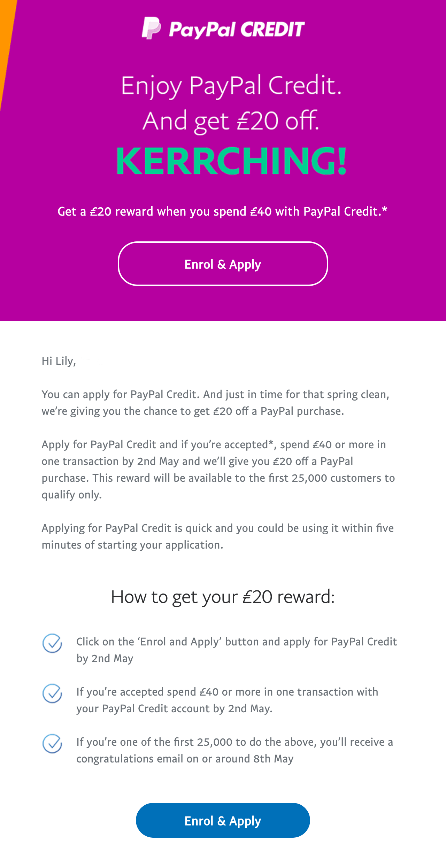Click the PayPal Credit logo icon
This screenshot has height=868, width=446.
(151, 28)
